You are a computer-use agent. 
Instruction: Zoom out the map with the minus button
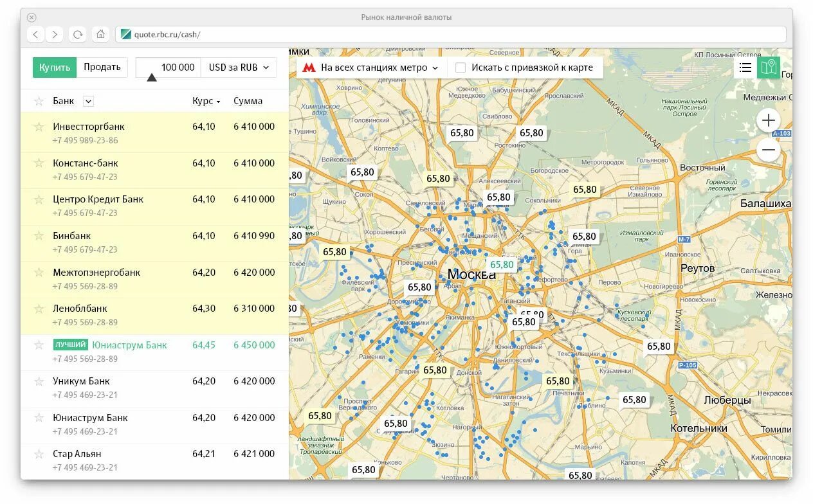[768, 150]
